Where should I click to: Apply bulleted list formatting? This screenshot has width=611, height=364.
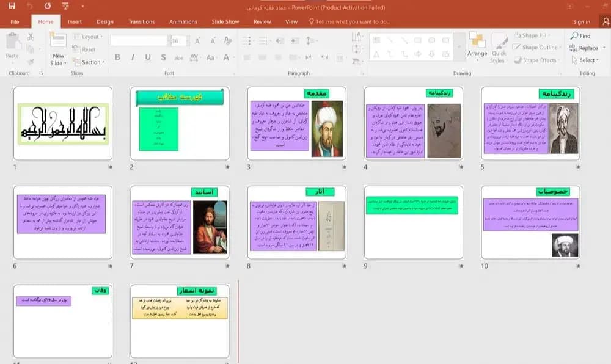(x=247, y=41)
